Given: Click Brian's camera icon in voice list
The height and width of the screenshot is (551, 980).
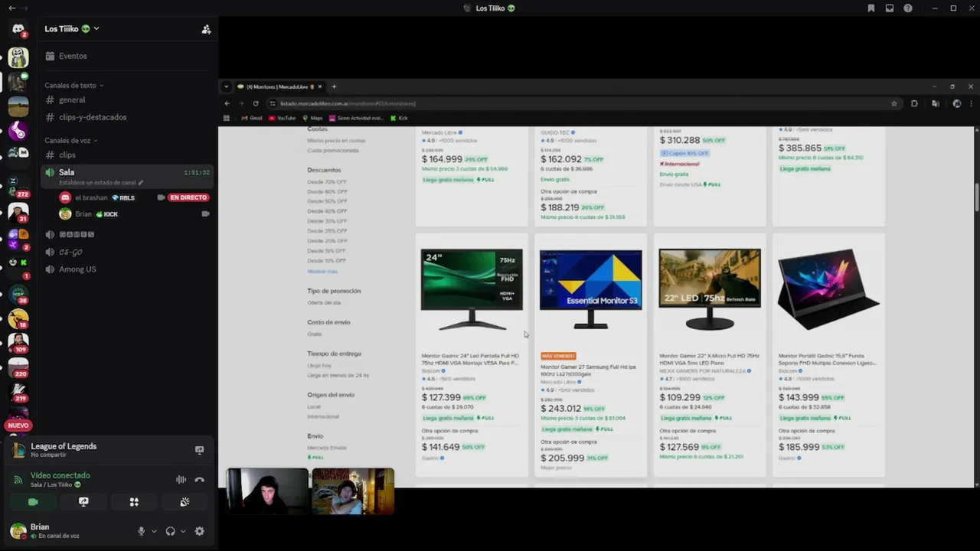Looking at the screenshot, I should (x=205, y=214).
